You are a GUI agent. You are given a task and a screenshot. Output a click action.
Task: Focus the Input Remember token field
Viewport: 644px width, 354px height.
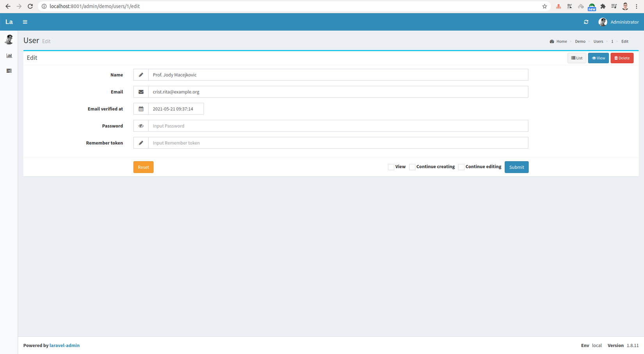pyautogui.click(x=338, y=143)
